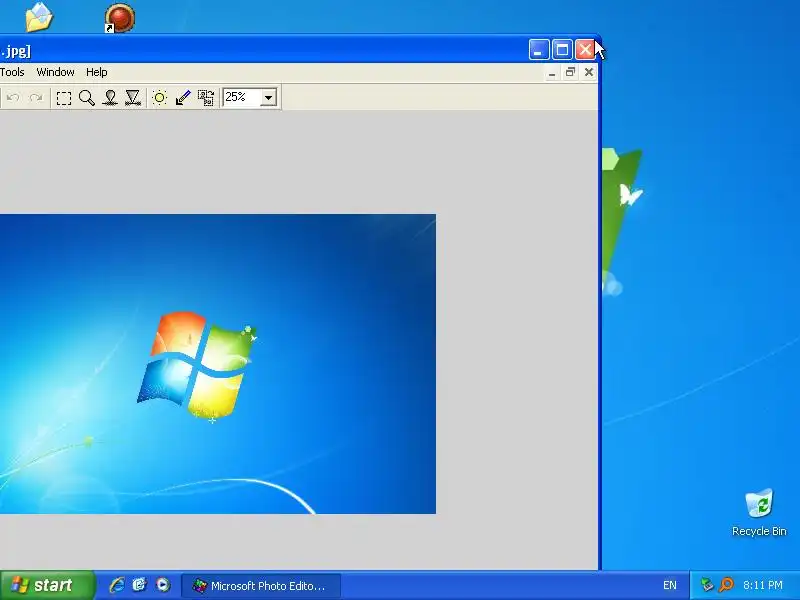Open Image Balance via the sun icon

[x=160, y=97]
